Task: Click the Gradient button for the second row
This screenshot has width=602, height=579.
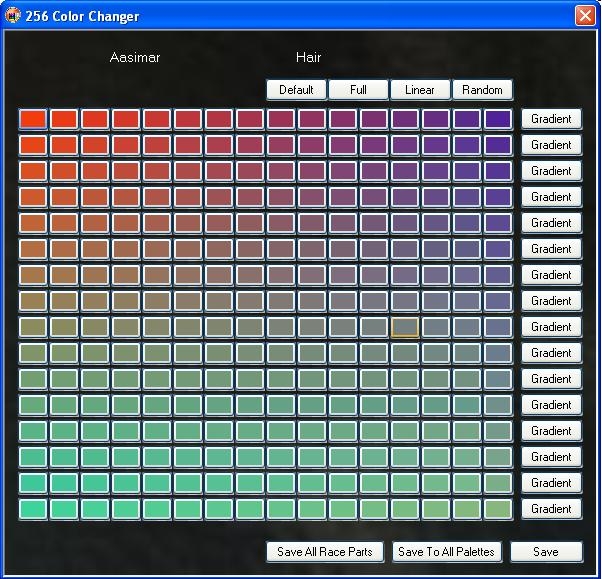Action: [551, 145]
